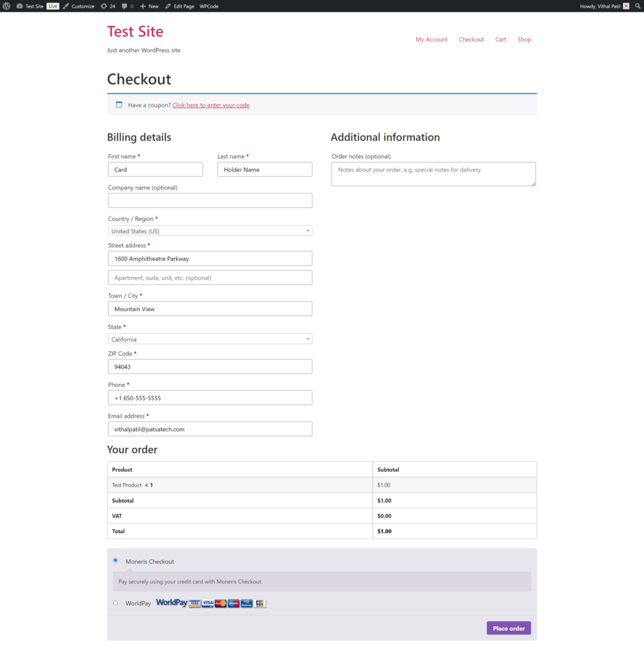This screenshot has width=644, height=655.
Task: Toggle the Live status badge next to Test Site
Action: click(52, 6)
